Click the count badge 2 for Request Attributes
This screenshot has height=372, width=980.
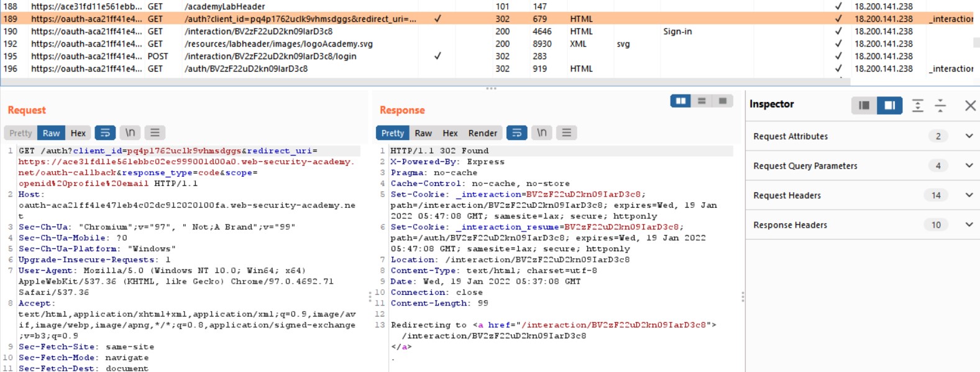click(x=938, y=136)
